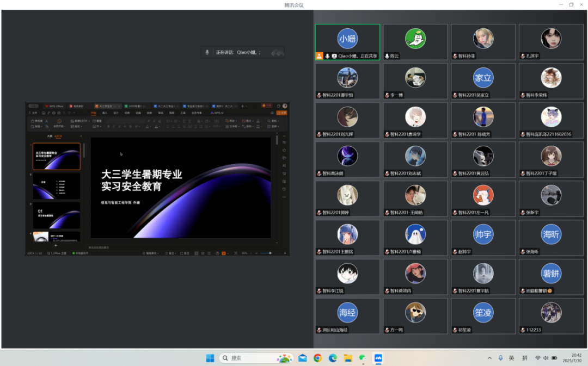Image resolution: width=588 pixels, height=366 pixels.
Task: Select the Qiao小姗 sharing participant tile
Action: (x=347, y=42)
